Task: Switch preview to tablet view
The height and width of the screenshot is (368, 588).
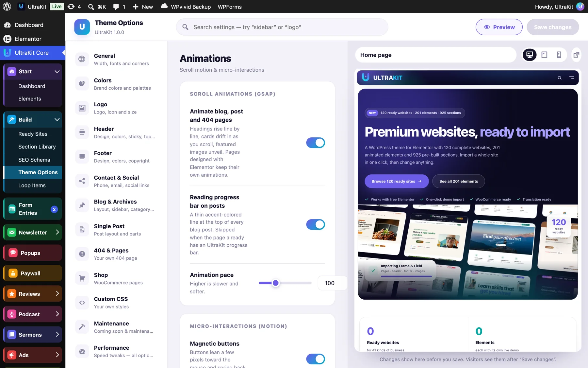Action: click(544, 55)
